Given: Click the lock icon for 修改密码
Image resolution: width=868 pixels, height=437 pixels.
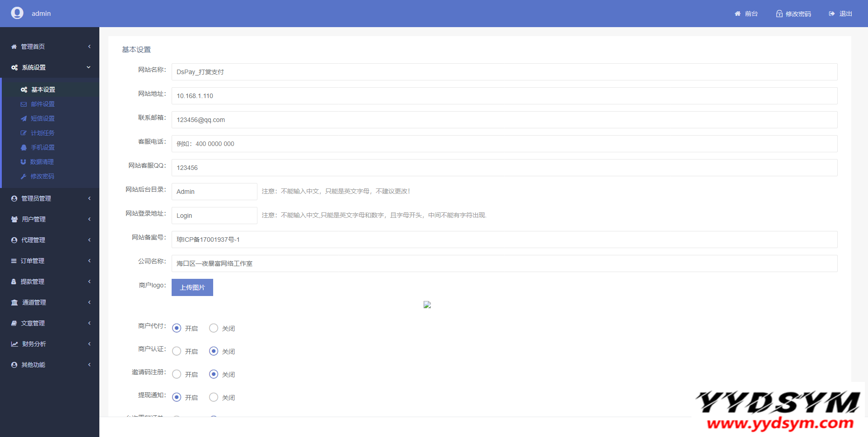Looking at the screenshot, I should pyautogui.click(x=779, y=14).
